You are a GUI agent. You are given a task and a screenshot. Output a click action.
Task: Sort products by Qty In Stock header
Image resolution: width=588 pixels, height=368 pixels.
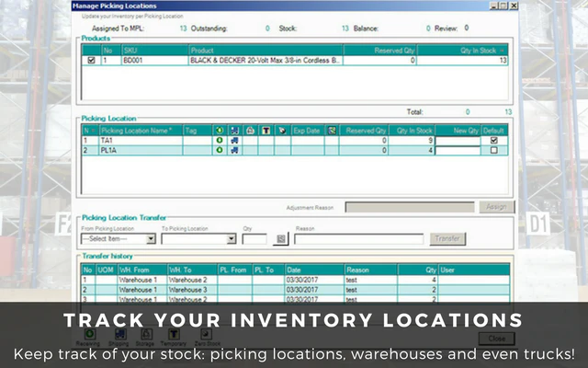[x=462, y=51]
